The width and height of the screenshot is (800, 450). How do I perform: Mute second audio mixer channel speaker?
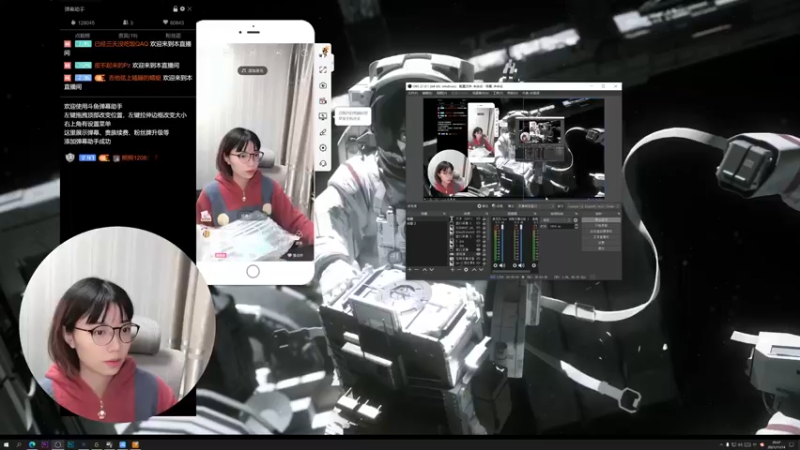click(521, 265)
